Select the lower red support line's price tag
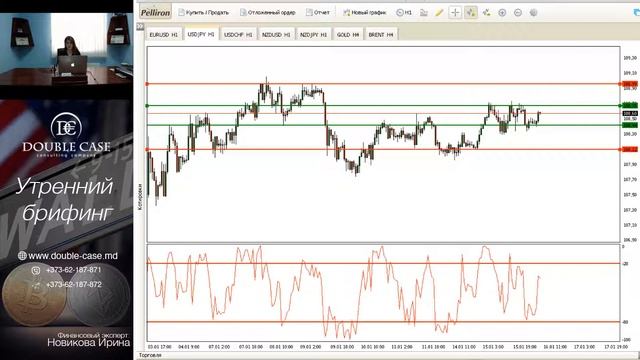 point(630,149)
